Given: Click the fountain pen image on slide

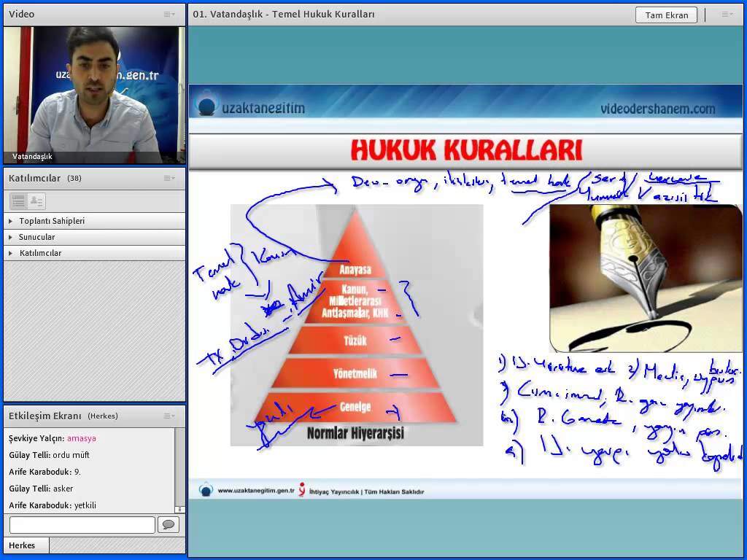Looking at the screenshot, I should point(645,278).
